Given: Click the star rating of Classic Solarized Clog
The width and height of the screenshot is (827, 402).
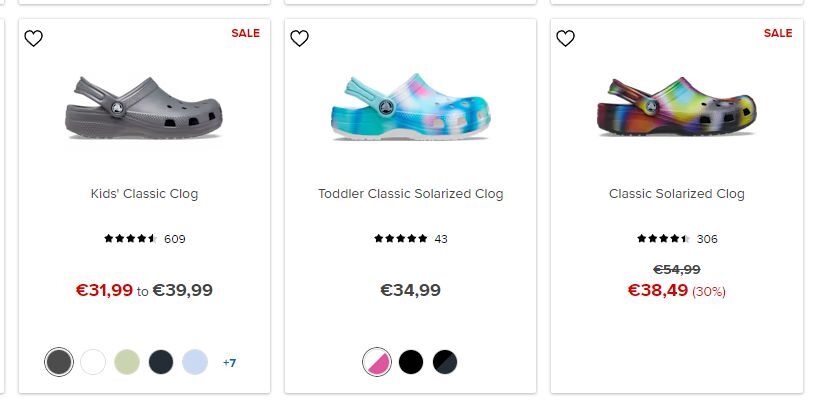Looking at the screenshot, I should (663, 239).
